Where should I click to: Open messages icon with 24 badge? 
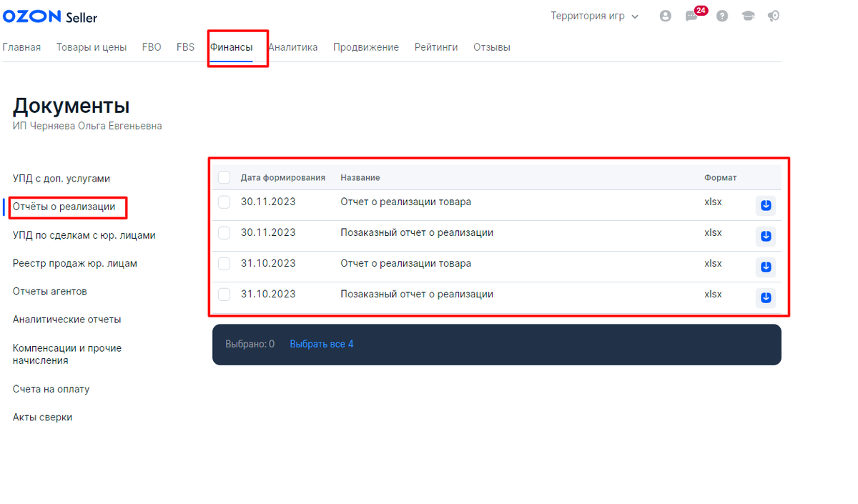point(691,16)
